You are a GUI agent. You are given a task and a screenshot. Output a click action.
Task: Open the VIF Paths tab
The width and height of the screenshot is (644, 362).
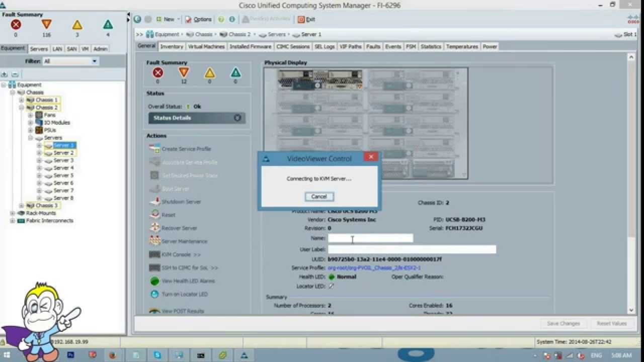(351, 47)
